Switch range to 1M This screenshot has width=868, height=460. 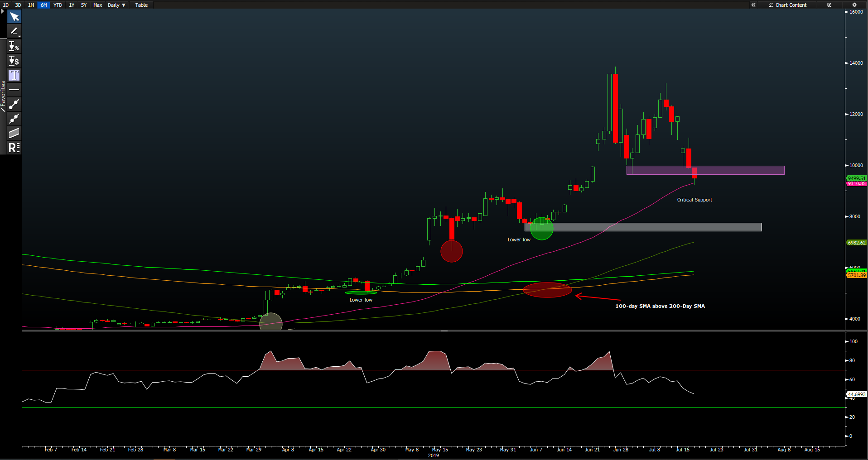[31, 5]
